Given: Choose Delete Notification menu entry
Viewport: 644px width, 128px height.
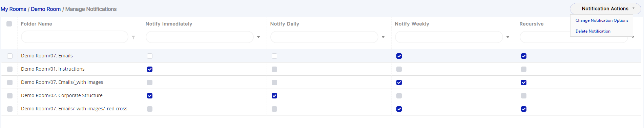Looking at the screenshot, I should (x=593, y=31).
